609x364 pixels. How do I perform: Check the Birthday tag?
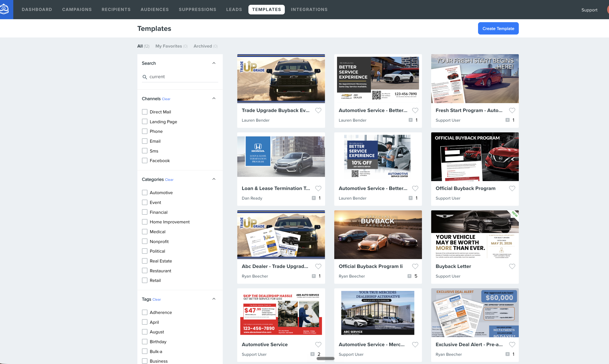[x=145, y=342]
